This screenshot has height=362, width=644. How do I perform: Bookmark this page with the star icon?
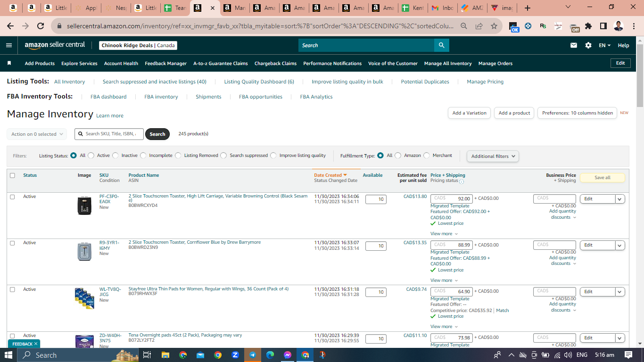[494, 26]
